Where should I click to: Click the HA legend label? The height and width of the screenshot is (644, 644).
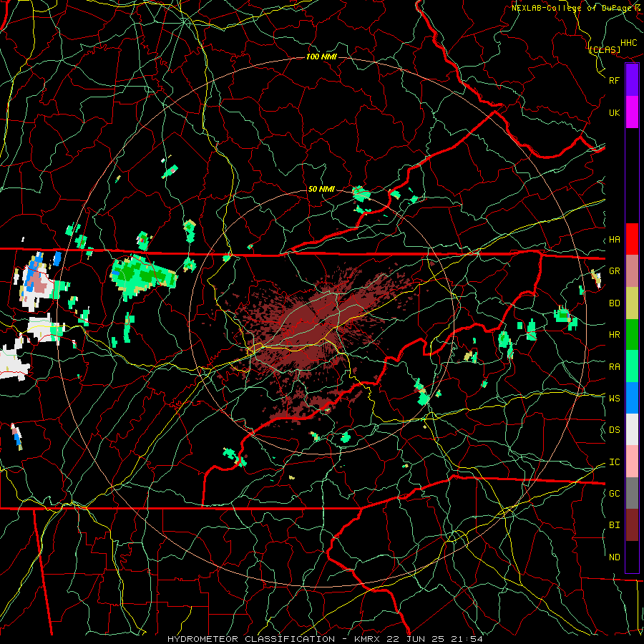(614, 240)
